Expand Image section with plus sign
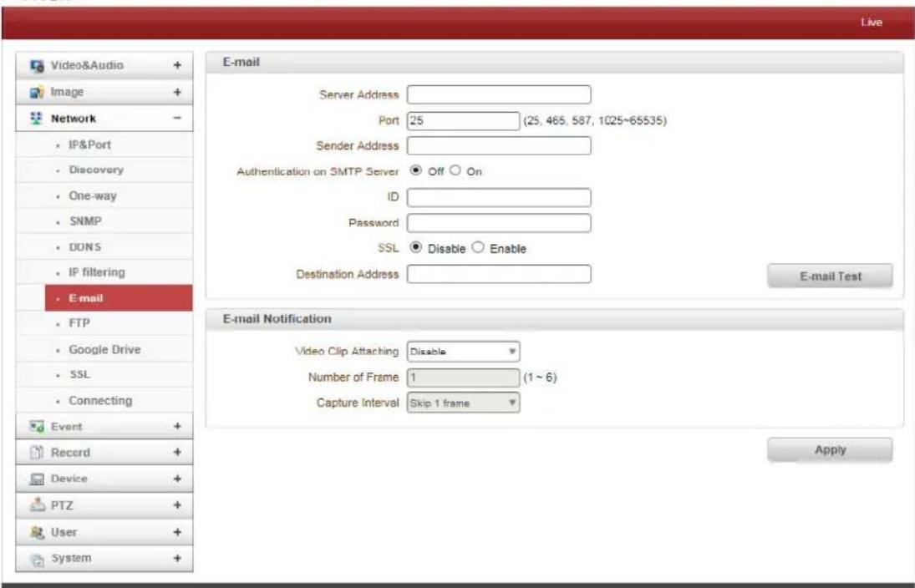Viewport: 915px width, 588px height. point(177,92)
